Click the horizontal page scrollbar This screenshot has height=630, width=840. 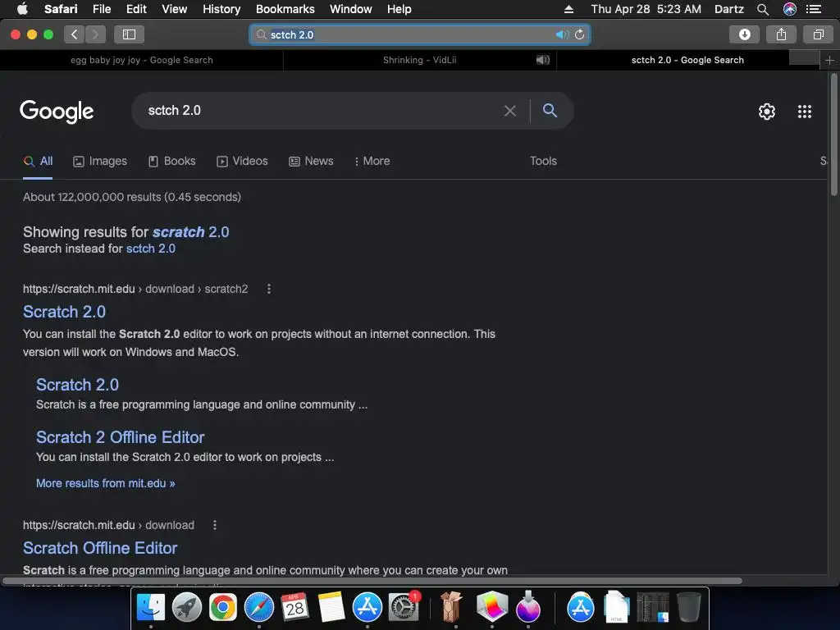[372, 581]
